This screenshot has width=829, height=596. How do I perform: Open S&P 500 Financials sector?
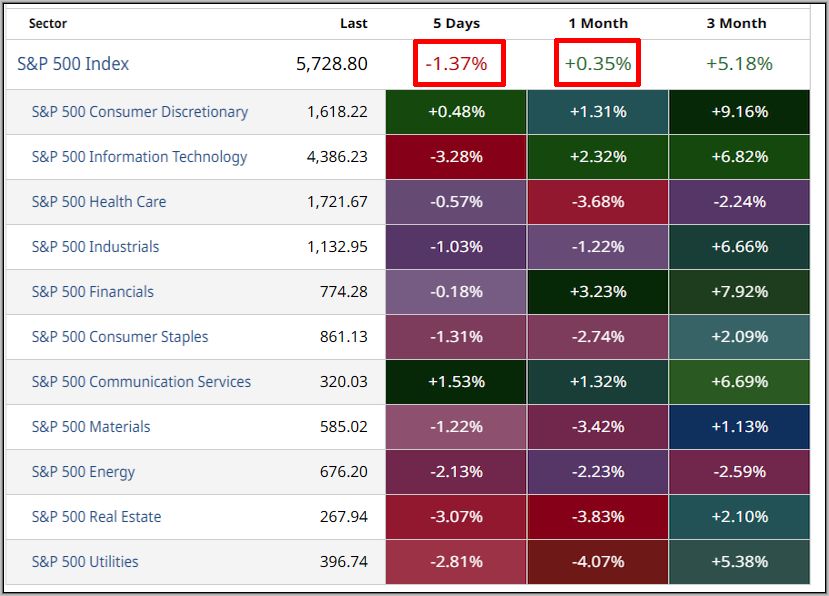pyautogui.click(x=93, y=292)
